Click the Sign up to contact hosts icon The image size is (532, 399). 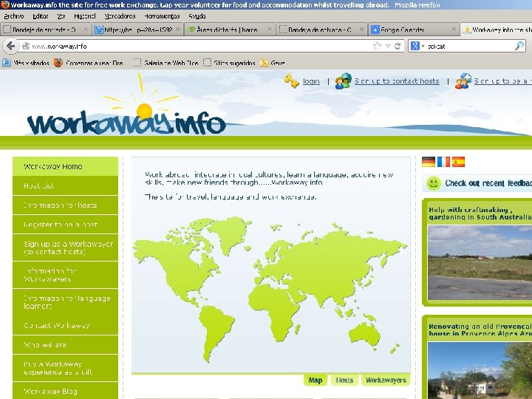(343, 81)
